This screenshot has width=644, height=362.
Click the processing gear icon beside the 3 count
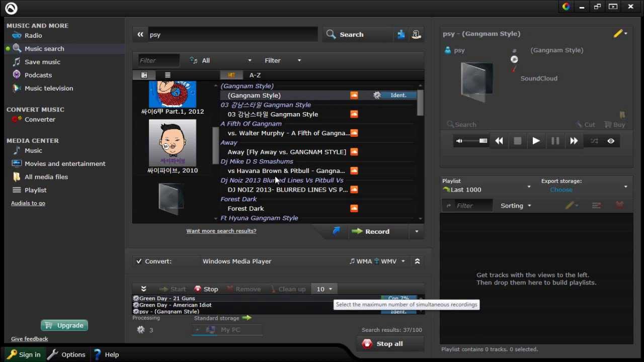141,330
